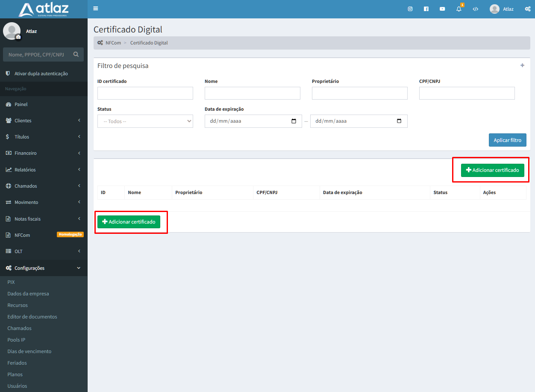Click the Aplicar filtro button

point(507,140)
